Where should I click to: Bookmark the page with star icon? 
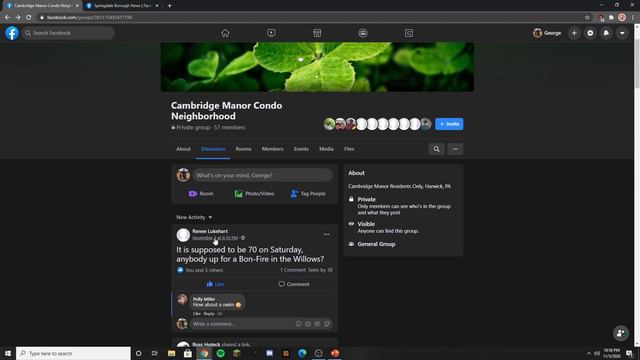click(x=587, y=18)
